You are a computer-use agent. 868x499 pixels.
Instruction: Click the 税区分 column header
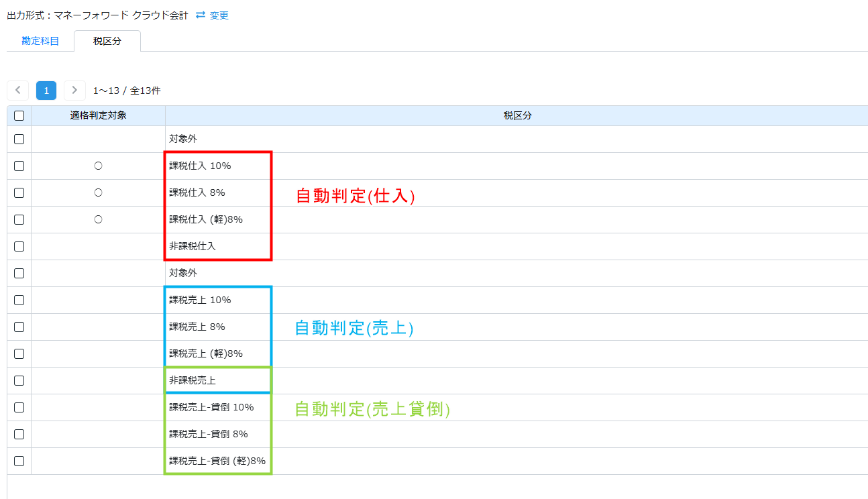coord(517,115)
